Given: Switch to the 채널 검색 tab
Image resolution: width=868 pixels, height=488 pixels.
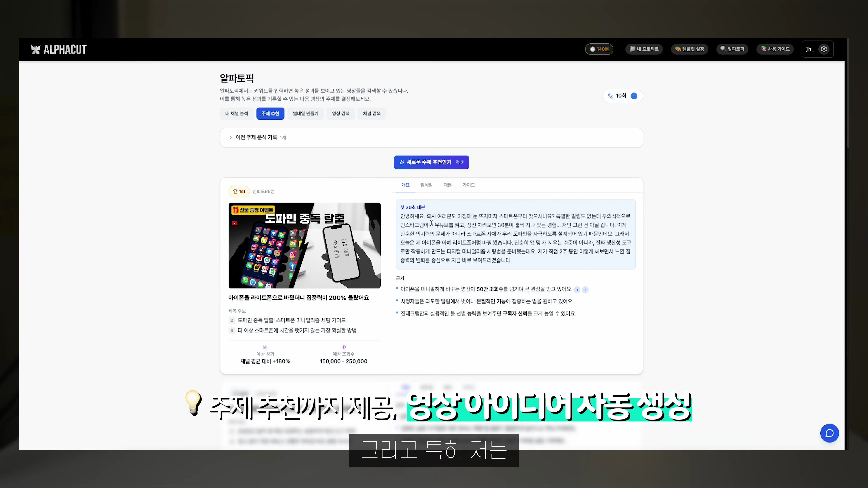Looking at the screenshot, I should tap(372, 113).
